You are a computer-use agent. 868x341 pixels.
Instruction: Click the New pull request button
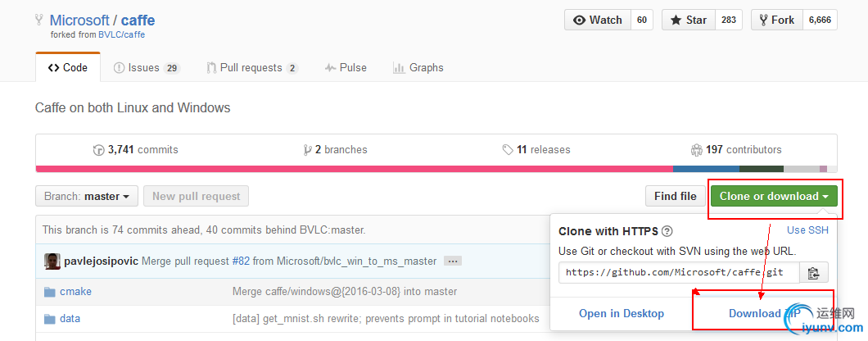(x=196, y=196)
